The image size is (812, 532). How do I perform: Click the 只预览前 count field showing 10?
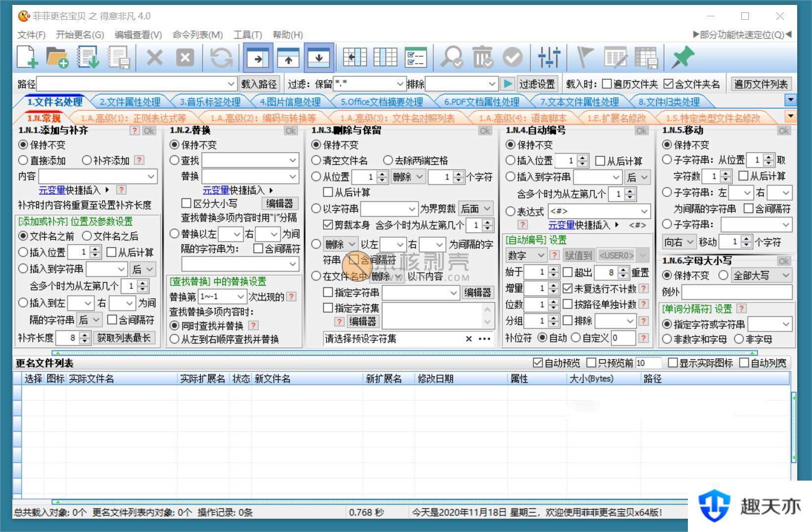(x=648, y=363)
